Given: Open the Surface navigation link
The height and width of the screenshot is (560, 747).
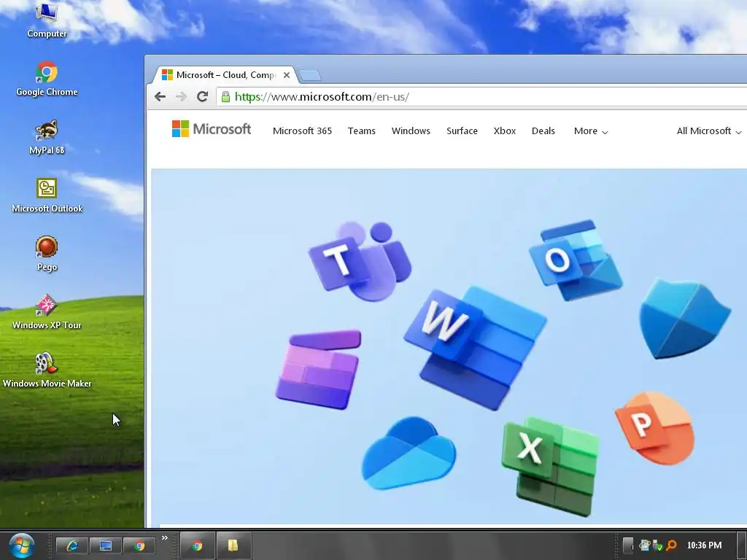Looking at the screenshot, I should pos(462,131).
